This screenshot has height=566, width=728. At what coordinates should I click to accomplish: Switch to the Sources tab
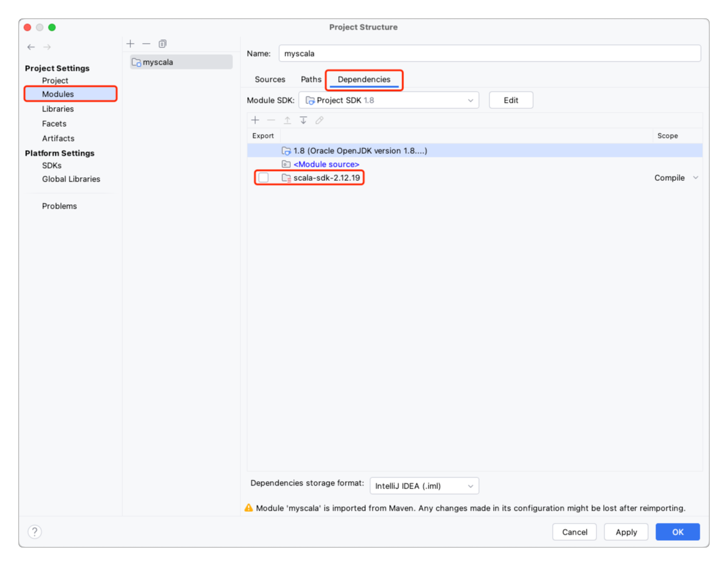[x=270, y=79]
